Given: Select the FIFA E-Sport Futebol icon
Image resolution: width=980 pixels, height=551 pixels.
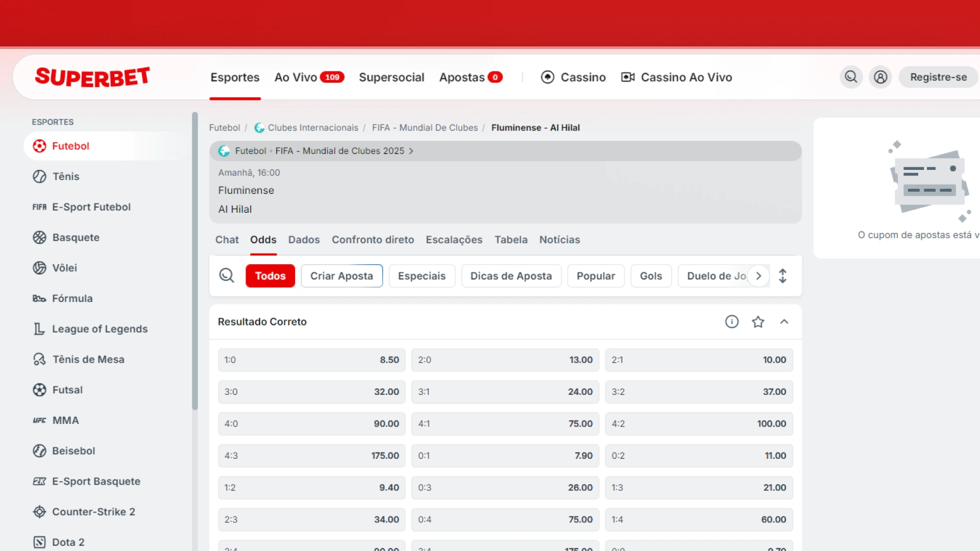Looking at the screenshot, I should point(39,207).
